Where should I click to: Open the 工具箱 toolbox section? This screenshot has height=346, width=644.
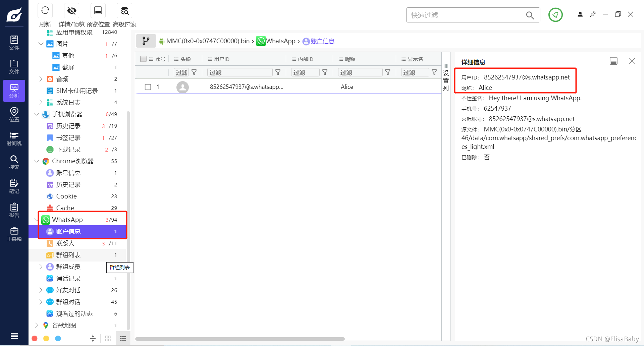[x=14, y=234]
